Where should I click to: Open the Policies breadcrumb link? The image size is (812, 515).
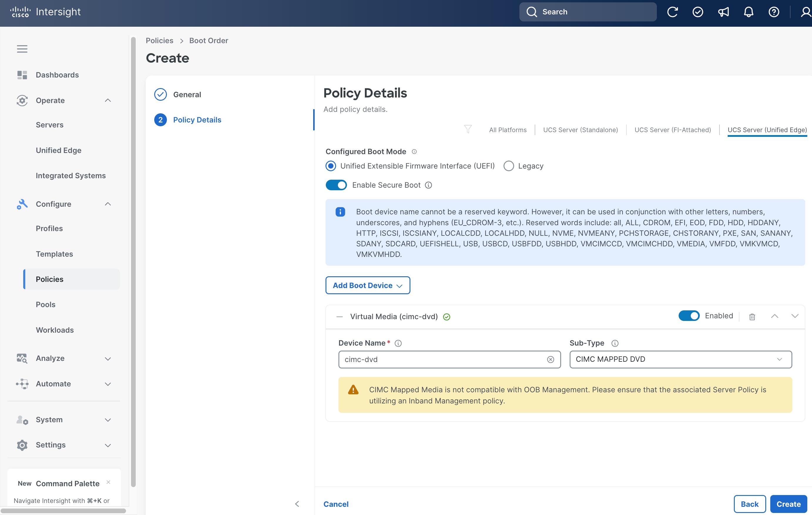(160, 41)
